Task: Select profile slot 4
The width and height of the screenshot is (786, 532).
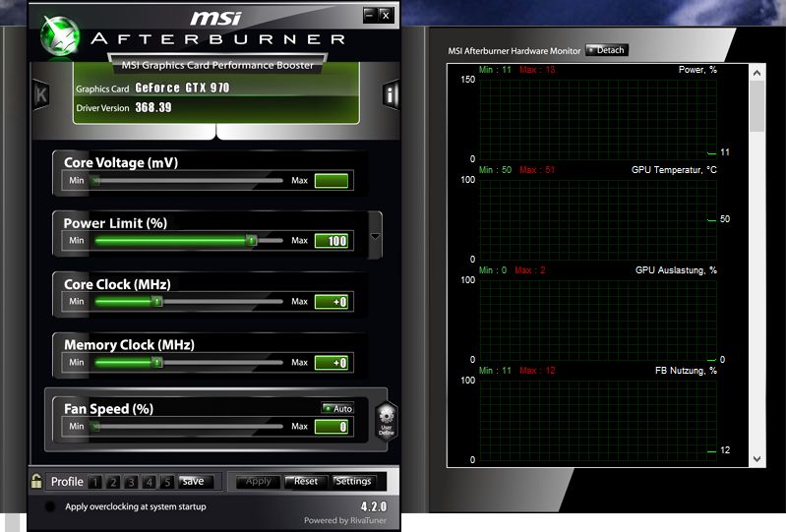Action: click(x=149, y=482)
